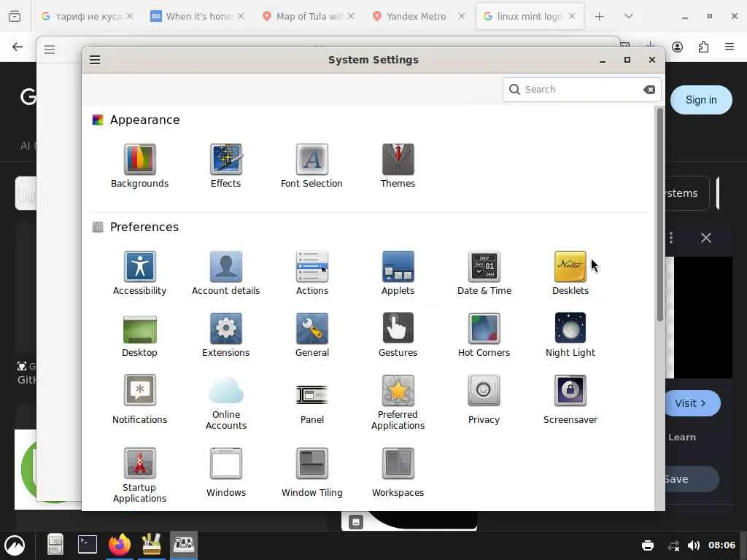Click the browser back arrow
Image resolution: width=747 pixels, height=560 pixels.
click(x=18, y=47)
